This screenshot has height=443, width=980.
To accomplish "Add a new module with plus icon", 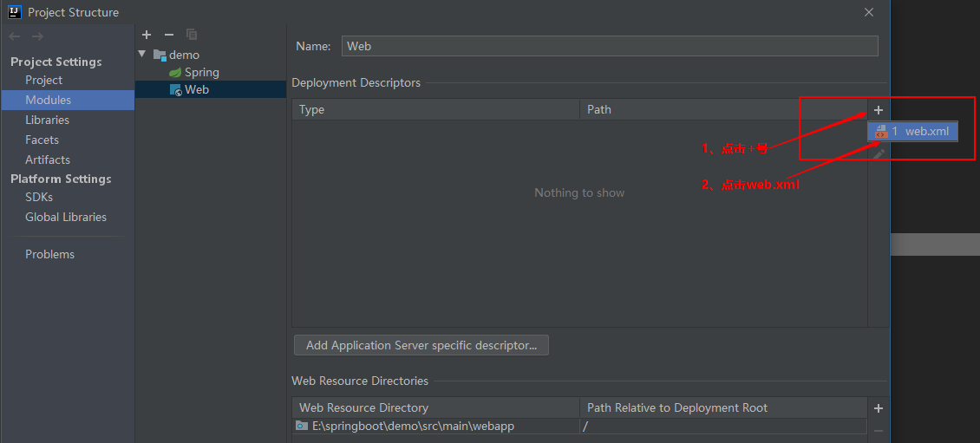I will click(147, 35).
